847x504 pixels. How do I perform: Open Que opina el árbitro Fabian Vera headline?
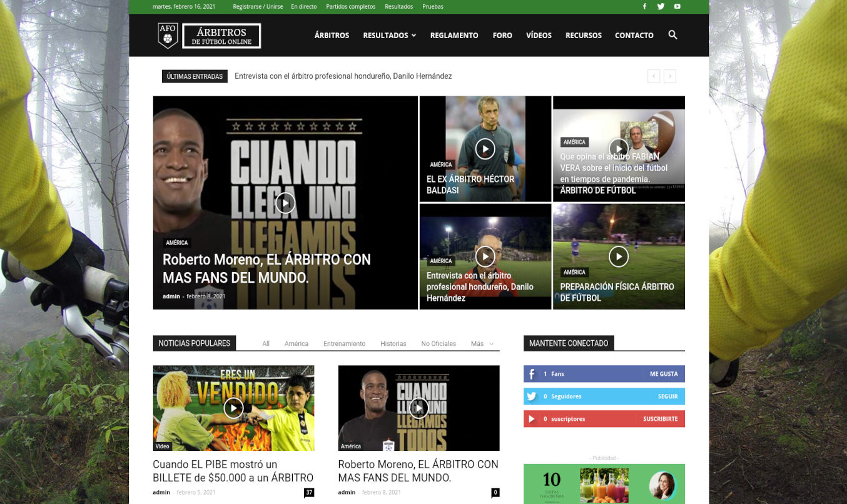(x=614, y=173)
